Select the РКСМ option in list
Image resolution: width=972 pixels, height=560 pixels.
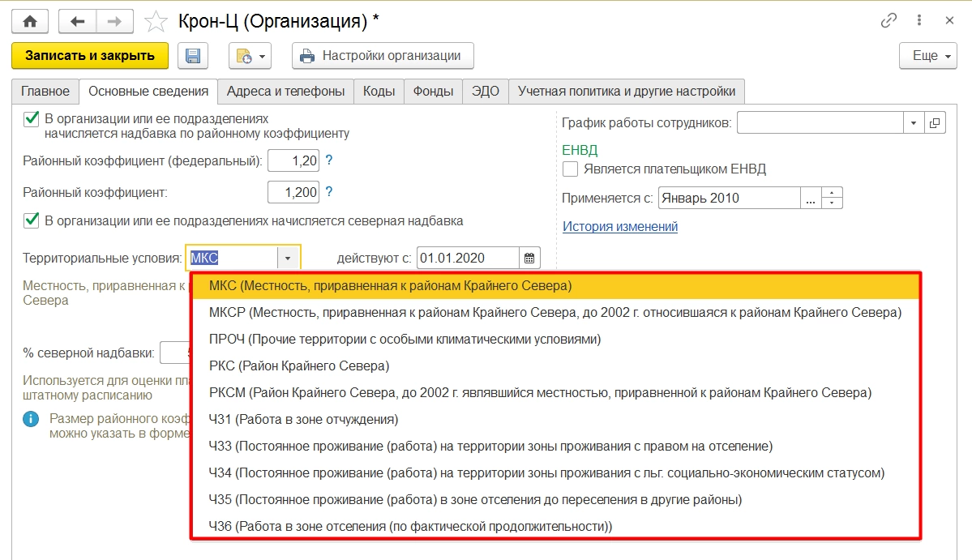click(x=555, y=392)
